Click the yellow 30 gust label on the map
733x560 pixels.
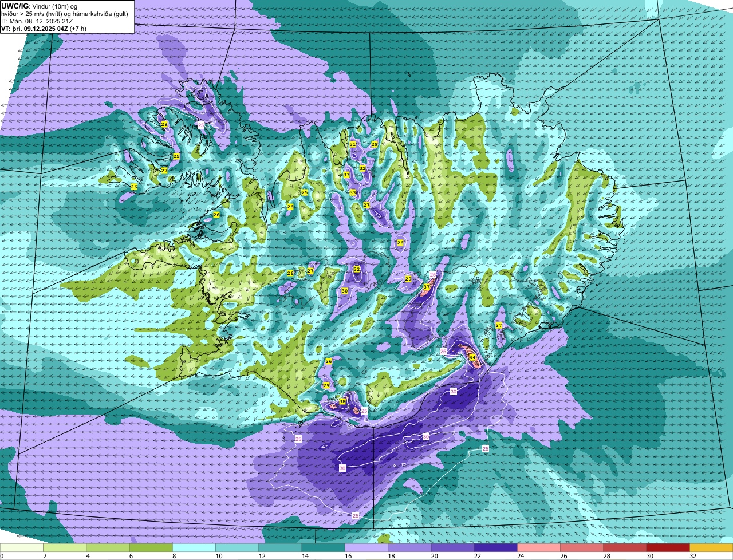click(x=344, y=291)
